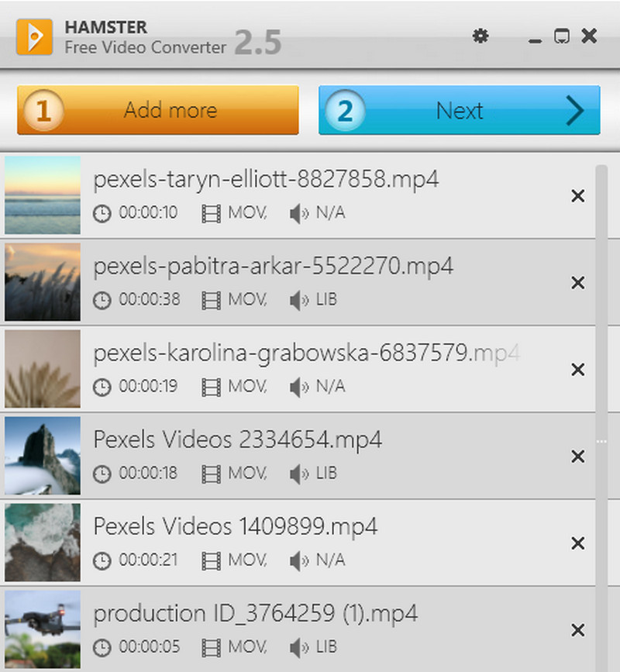Remove Pexels Videos 1409899.mp4 from the list

tap(577, 544)
